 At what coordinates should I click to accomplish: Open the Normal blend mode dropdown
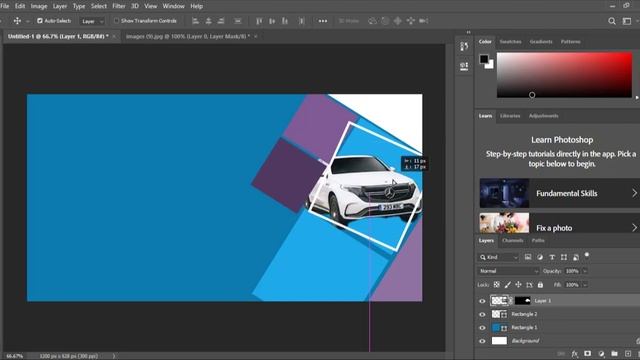coord(509,271)
